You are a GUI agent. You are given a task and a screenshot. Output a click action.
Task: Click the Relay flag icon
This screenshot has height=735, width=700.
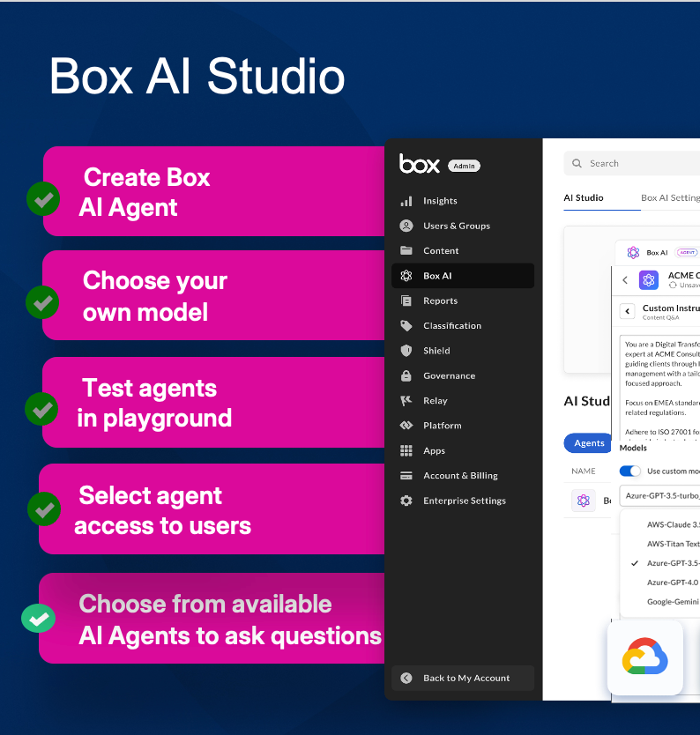406,401
